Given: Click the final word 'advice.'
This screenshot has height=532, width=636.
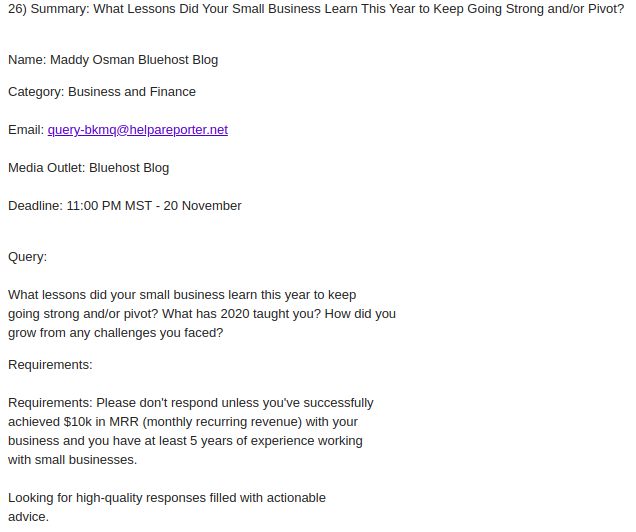Looking at the screenshot, I should point(28,517).
